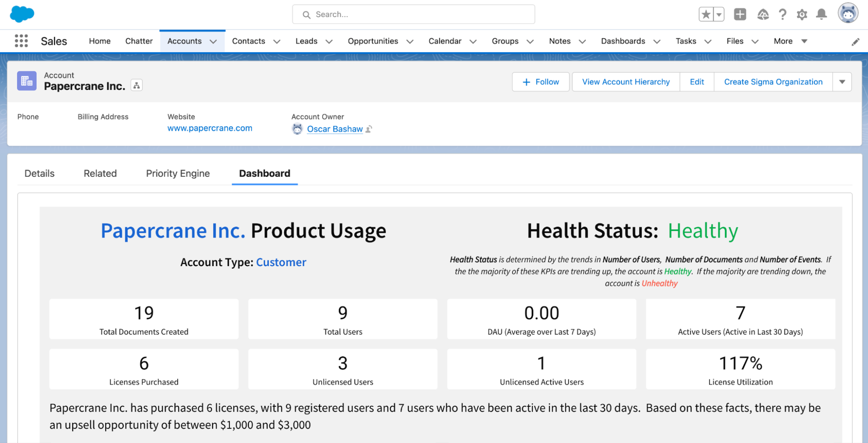868x443 pixels.
Task: Click the green 'Healthy' status heading
Action: [703, 231]
